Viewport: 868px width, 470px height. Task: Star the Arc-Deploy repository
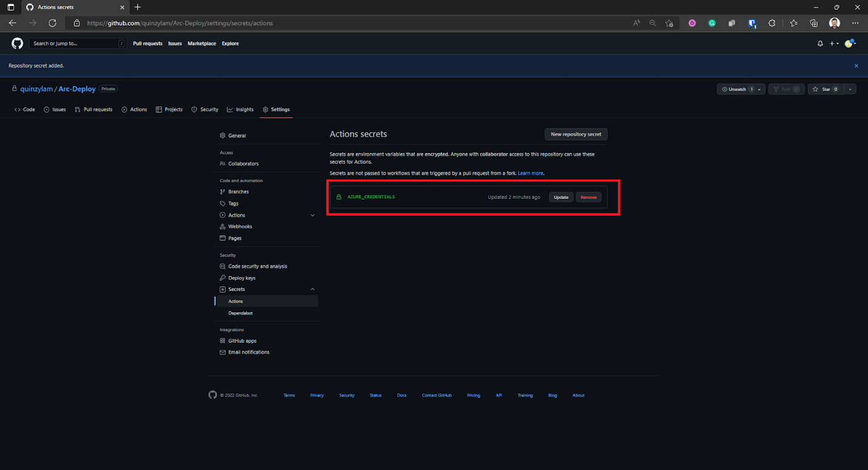825,89
